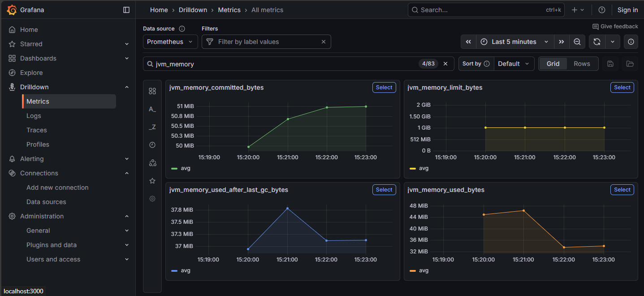Collapse the Drilldown section in sidebar

pyautogui.click(x=127, y=87)
